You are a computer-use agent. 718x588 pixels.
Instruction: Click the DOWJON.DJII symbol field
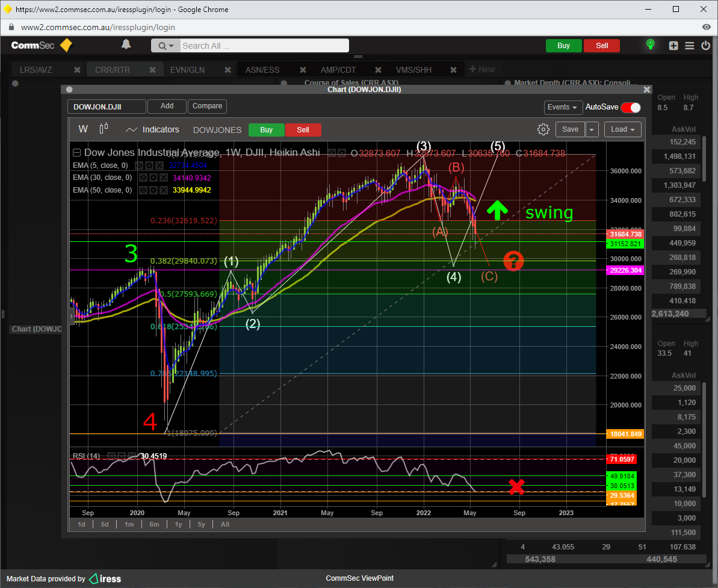pos(107,107)
